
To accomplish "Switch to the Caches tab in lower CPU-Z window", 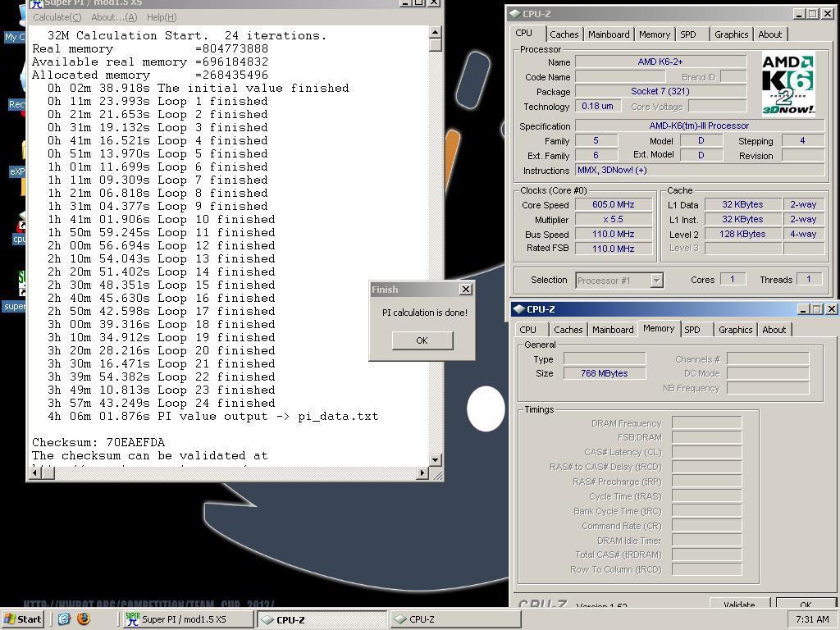I will (568, 330).
